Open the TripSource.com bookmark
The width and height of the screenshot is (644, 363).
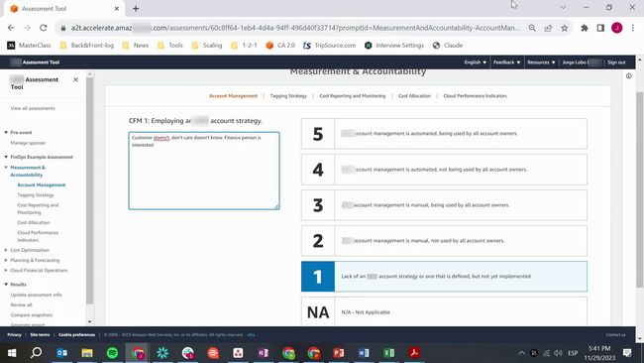(329, 46)
